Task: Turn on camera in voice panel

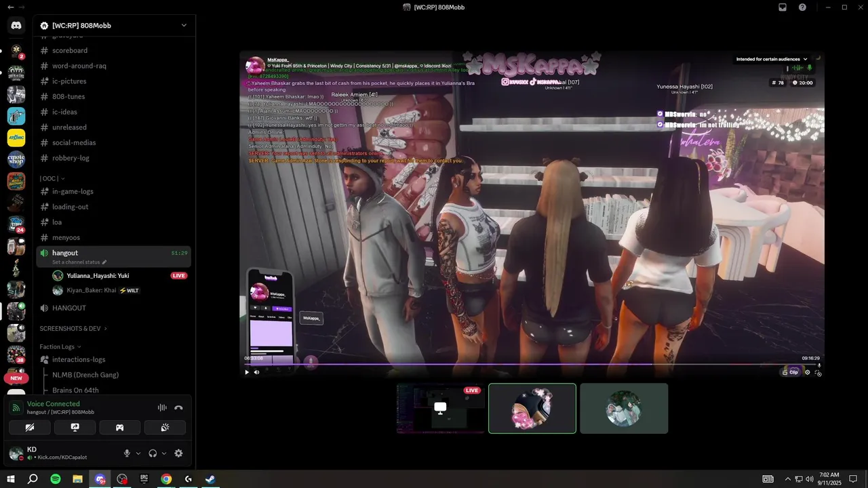Action: (29, 428)
